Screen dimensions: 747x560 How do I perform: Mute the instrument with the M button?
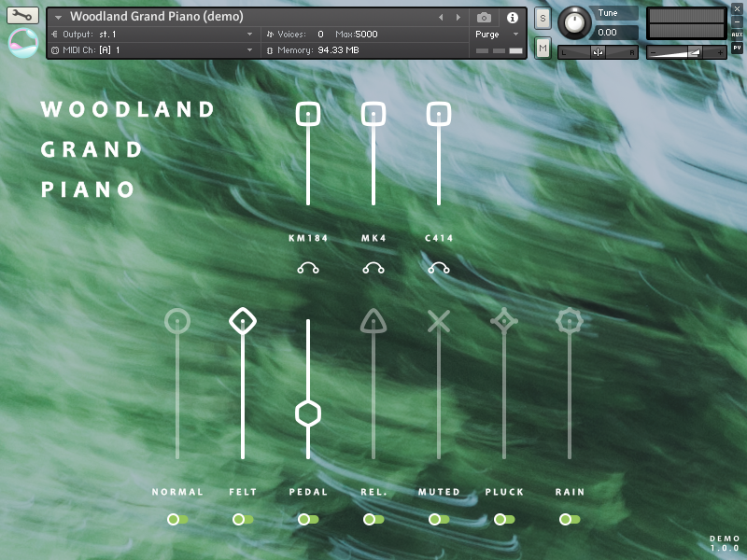click(543, 48)
